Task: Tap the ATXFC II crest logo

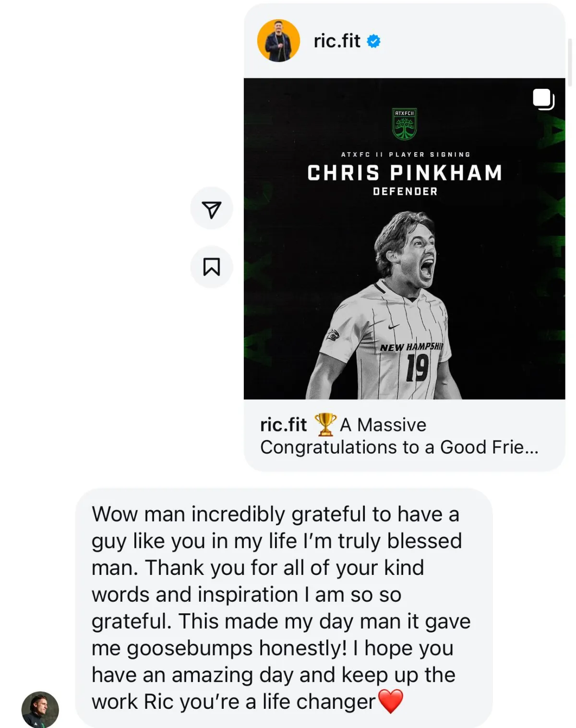Action: (x=404, y=124)
